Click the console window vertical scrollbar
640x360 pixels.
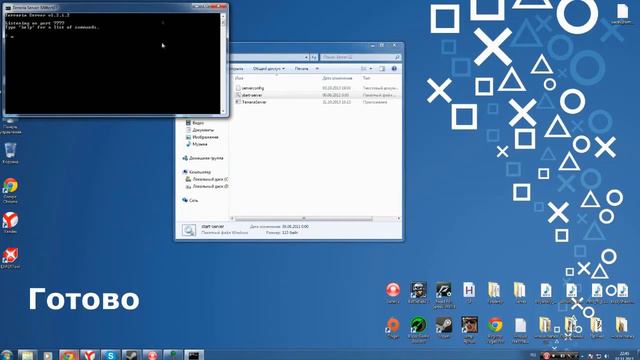223,63
